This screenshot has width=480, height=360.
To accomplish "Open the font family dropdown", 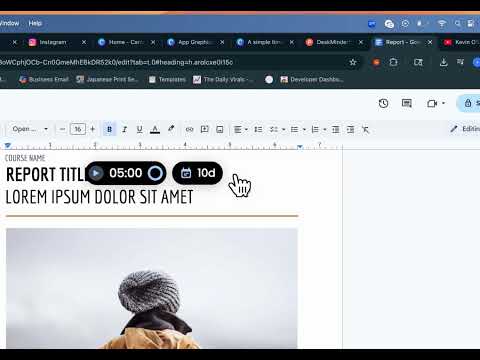I will coord(30,129).
